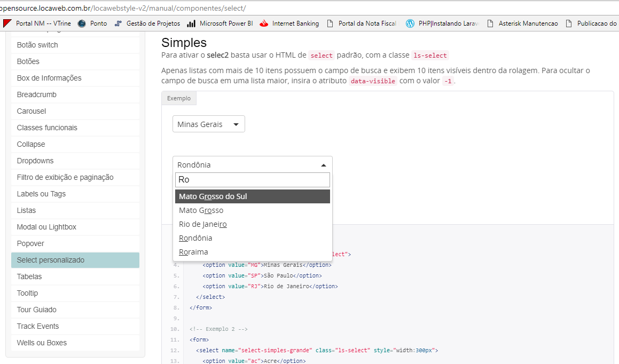Go to Botões in sidebar

pyautogui.click(x=75, y=61)
